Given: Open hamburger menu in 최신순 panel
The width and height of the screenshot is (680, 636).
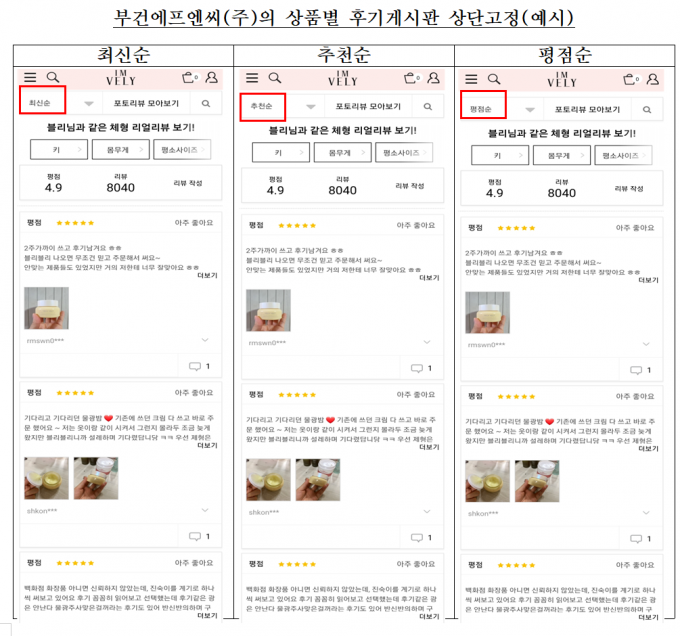Looking at the screenshot, I should [30, 78].
